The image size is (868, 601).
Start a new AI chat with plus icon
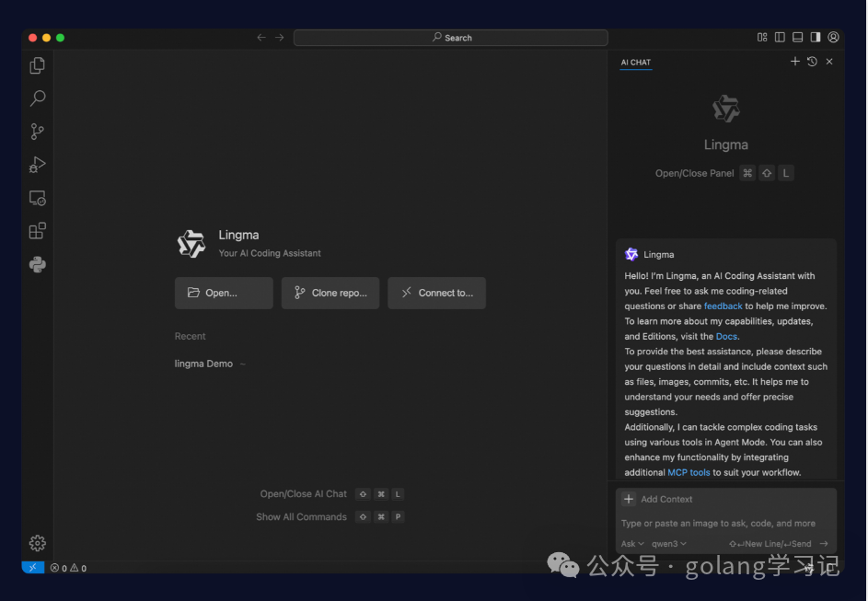[x=795, y=62]
